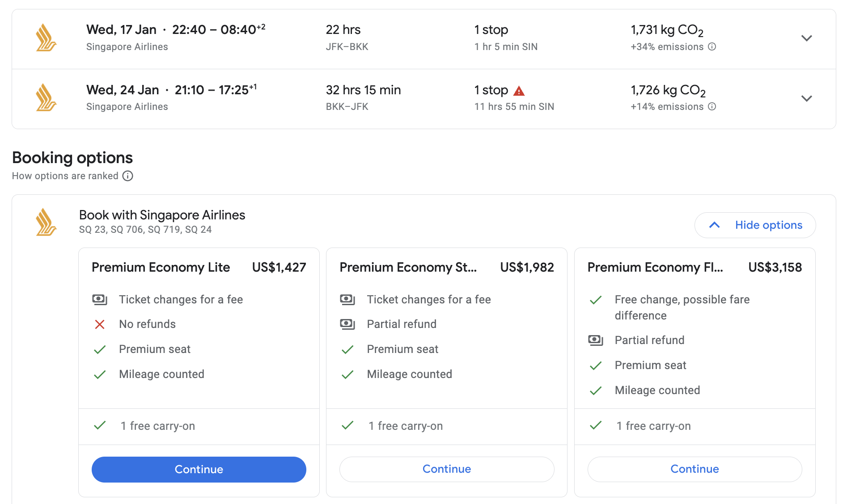Click the red X icon next to No refunds

[100, 324]
